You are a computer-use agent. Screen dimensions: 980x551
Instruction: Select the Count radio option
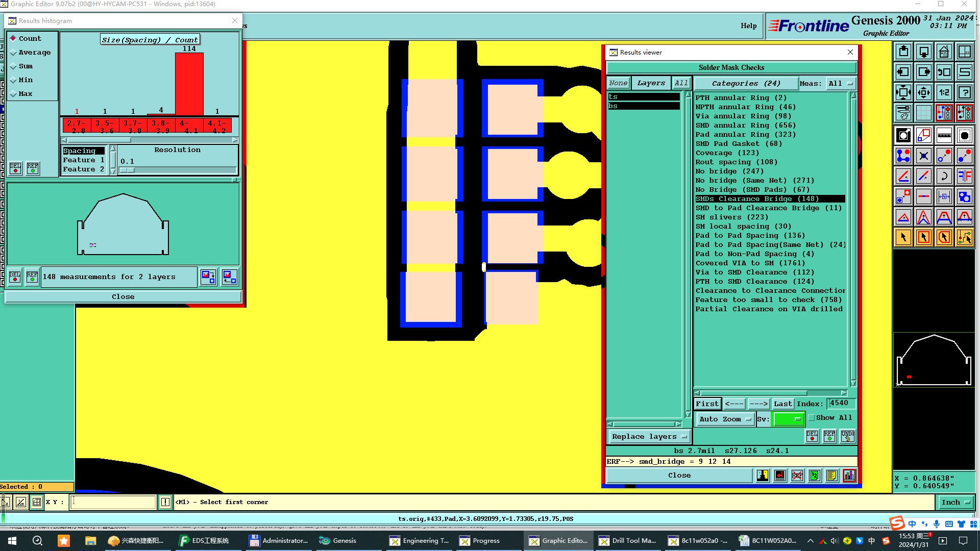(x=26, y=38)
